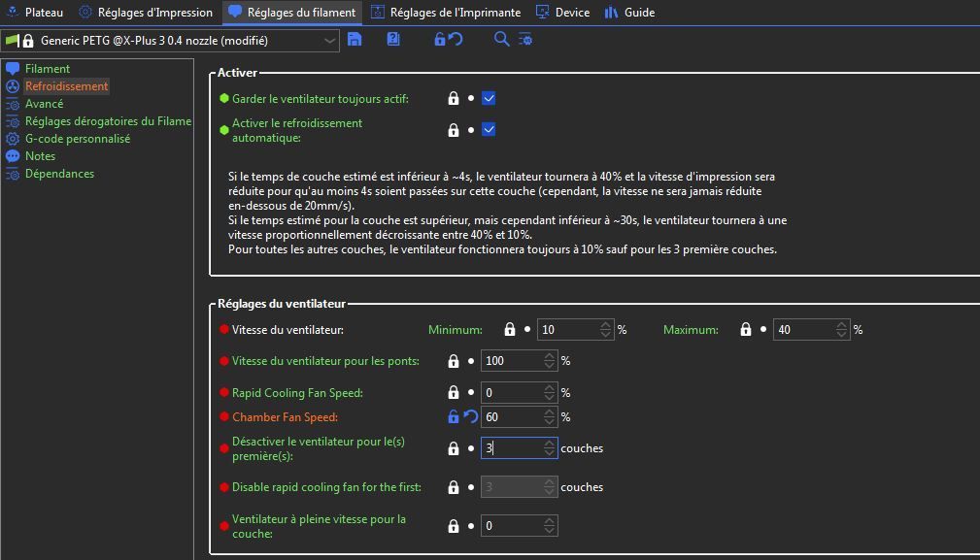Reset Chamber Fan Speed with undo arrow
The image size is (980, 560).
point(471,417)
